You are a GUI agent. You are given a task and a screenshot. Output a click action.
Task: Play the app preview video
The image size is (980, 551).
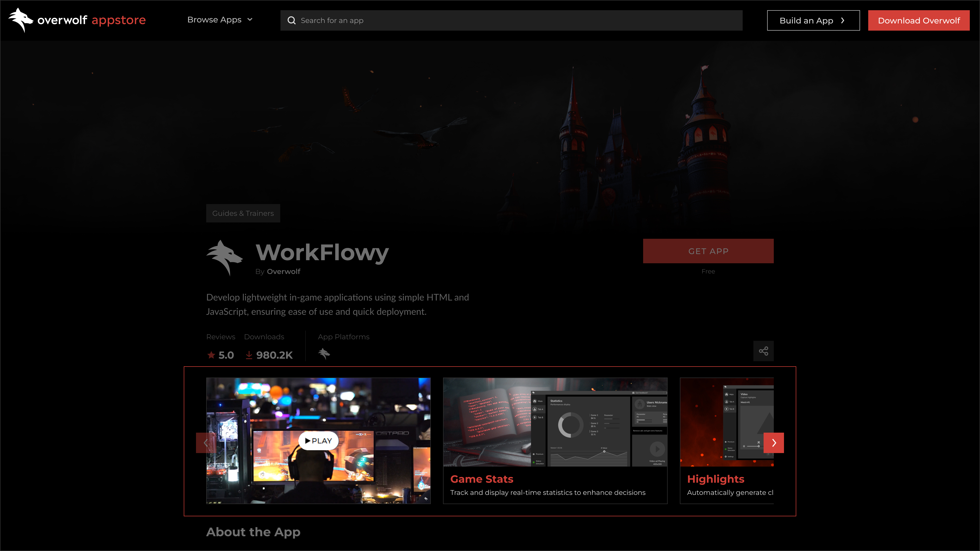pos(318,441)
